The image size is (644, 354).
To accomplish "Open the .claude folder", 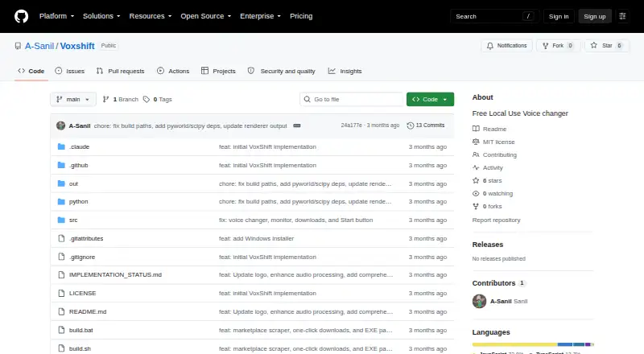I will tap(79, 146).
